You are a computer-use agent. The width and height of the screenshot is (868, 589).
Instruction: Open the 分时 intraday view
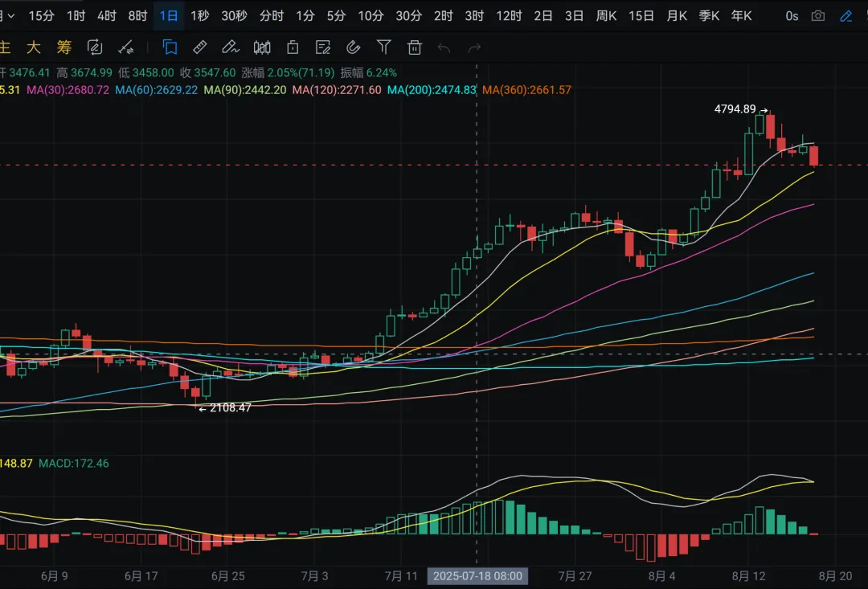272,16
